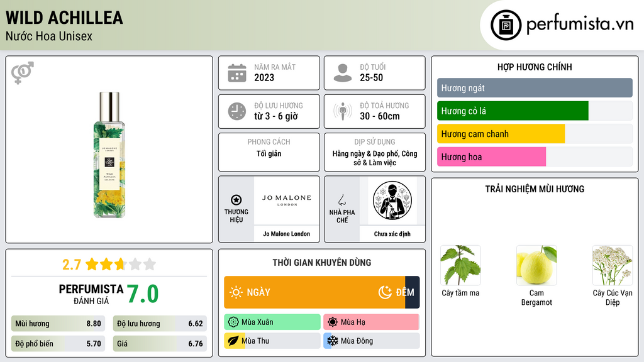Click the star rating row next to 2.7

[121, 265]
